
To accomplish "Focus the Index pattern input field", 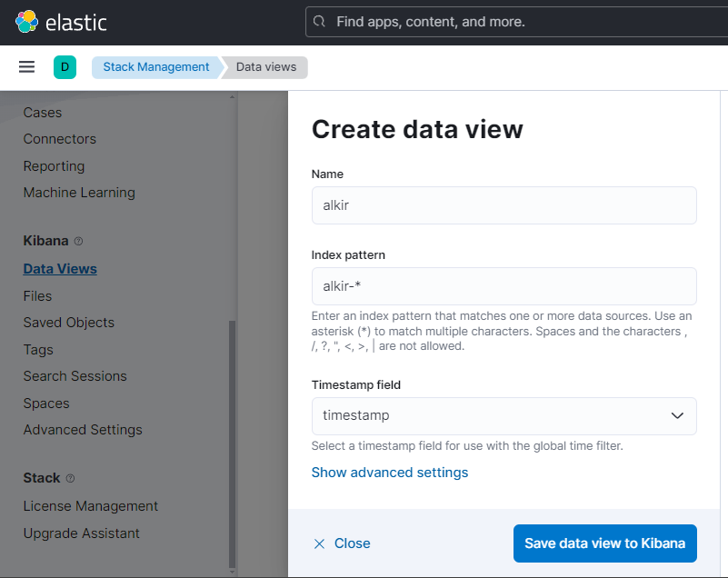I will click(504, 286).
